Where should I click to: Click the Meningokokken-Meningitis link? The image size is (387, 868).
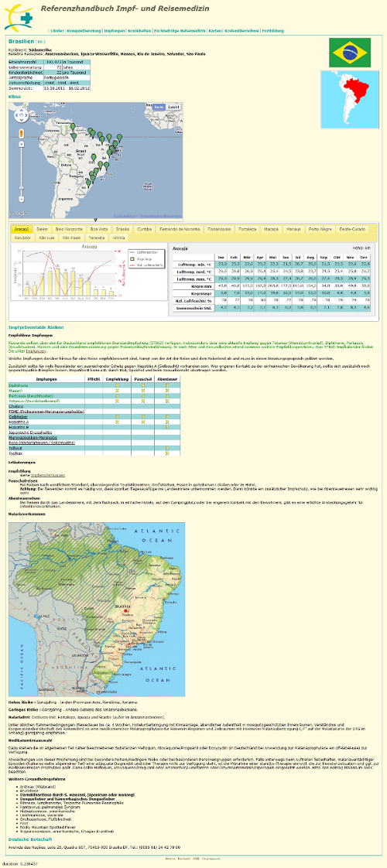click(x=33, y=437)
